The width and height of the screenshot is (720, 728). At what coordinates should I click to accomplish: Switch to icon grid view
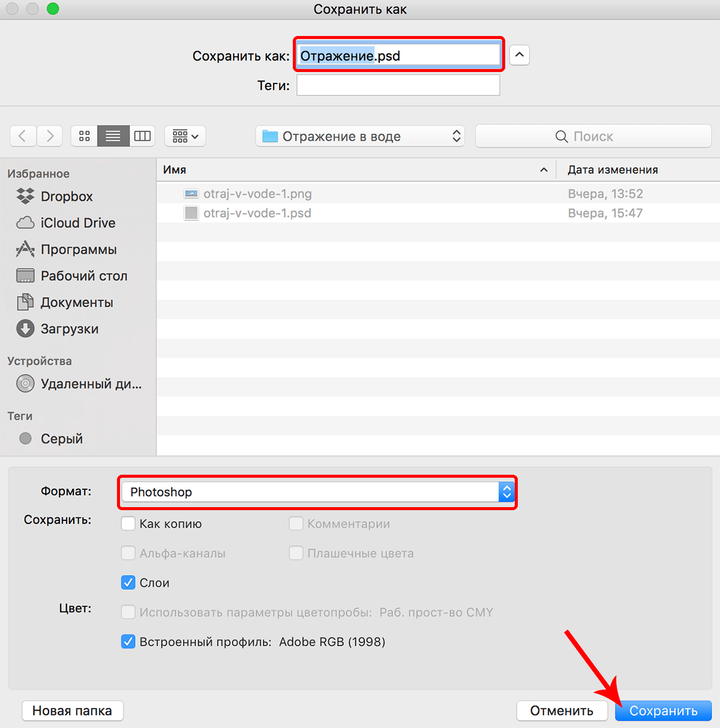(85, 136)
